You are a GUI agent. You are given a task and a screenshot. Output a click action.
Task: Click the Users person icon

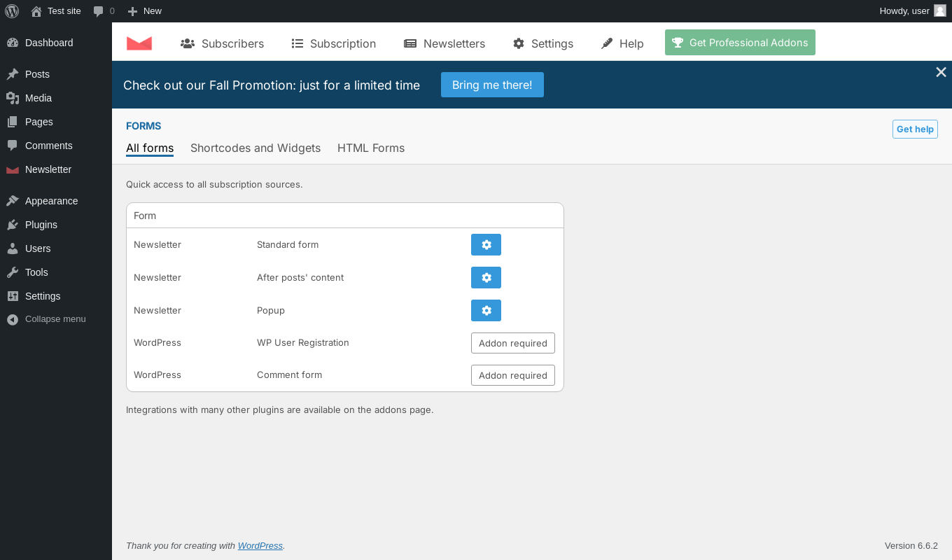13,248
